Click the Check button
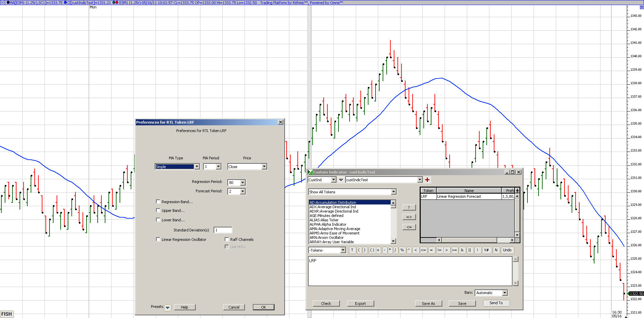The height and width of the screenshot is (318, 644). click(x=326, y=304)
